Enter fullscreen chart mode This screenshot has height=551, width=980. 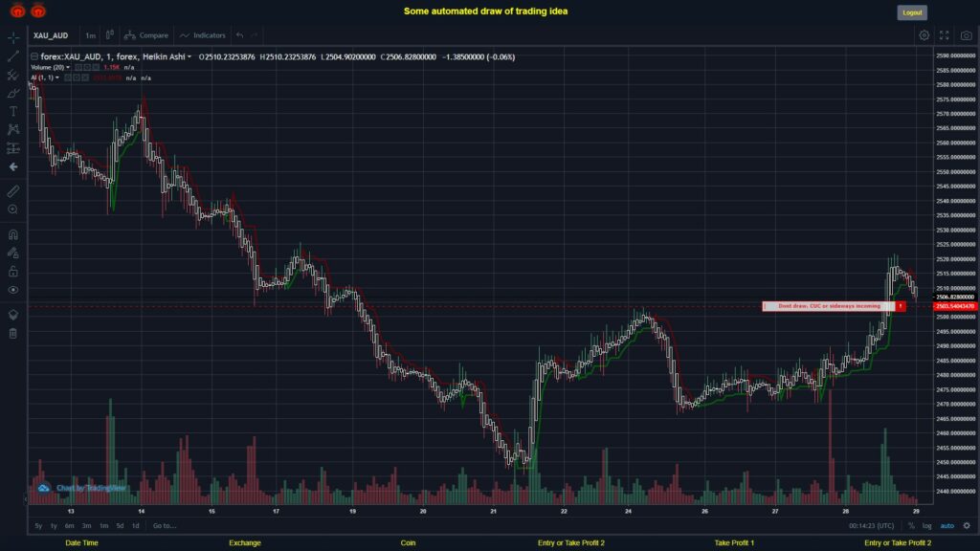(x=945, y=35)
